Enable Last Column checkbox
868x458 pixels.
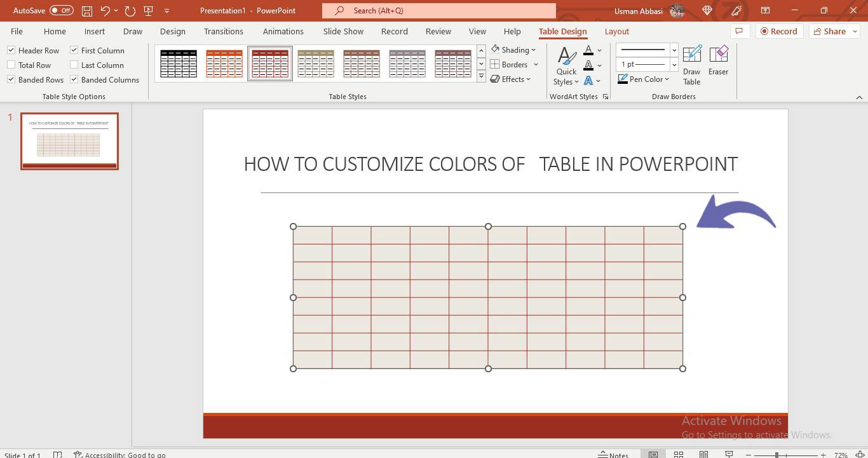pos(74,65)
